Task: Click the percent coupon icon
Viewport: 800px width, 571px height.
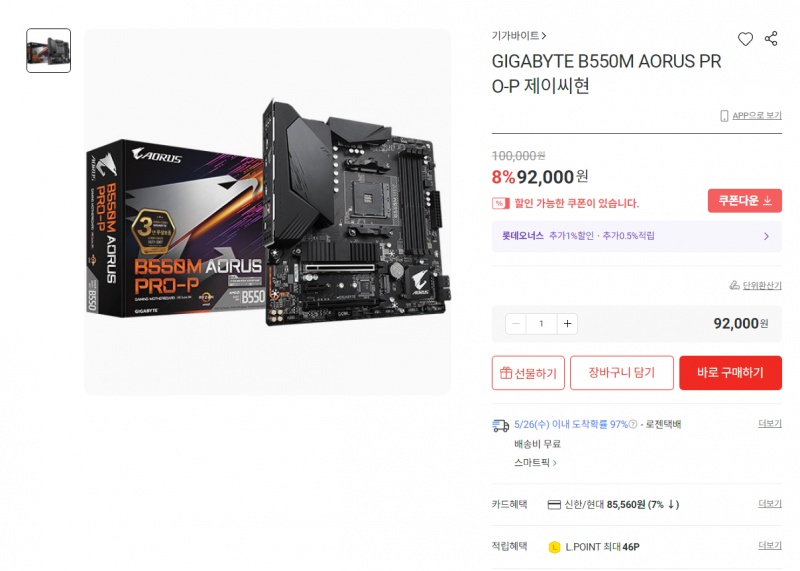Action: pyautogui.click(x=501, y=203)
